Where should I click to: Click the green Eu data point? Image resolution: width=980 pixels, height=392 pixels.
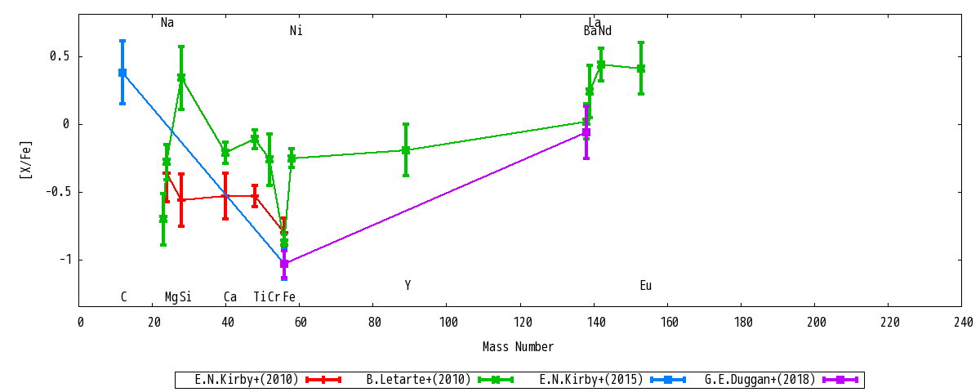641,69
